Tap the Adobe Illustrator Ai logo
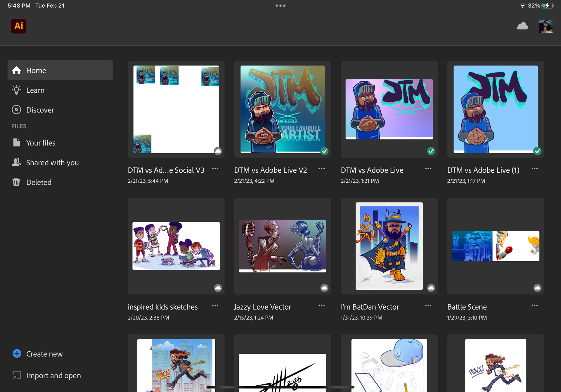 (x=19, y=26)
